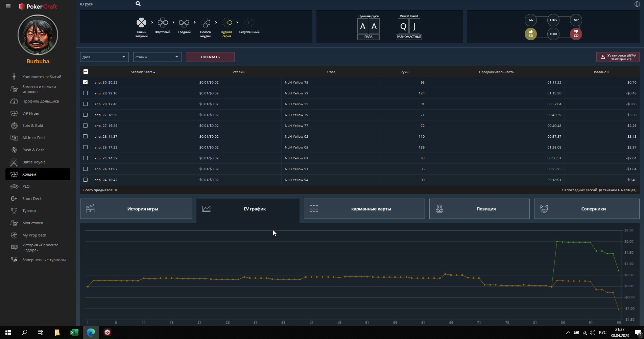Viewport: 644px width, 339px height.
Task: Click the Безуспешный clover icon
Action: point(249,23)
